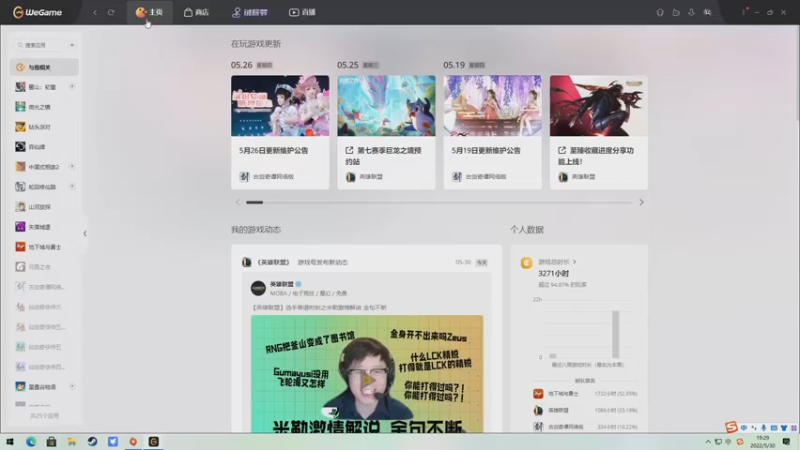Show more updates with the carousel right arrow
This screenshot has height=450, width=800.
coord(641,202)
